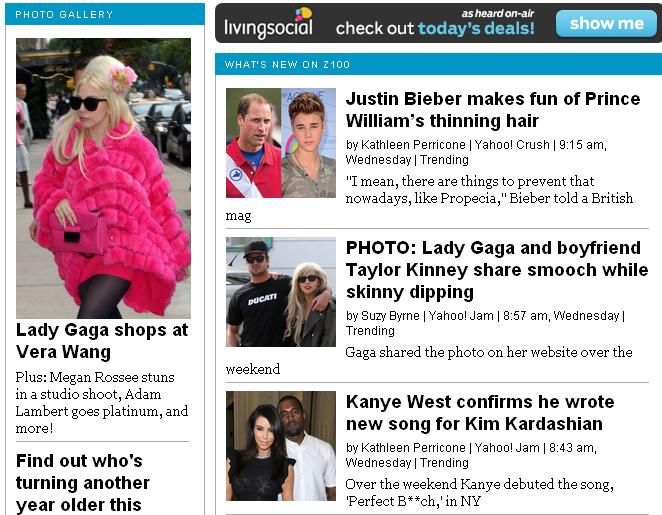Image resolution: width=662 pixels, height=515 pixels.
Task: Open Justin Bieber Prince William headline link
Action: click(493, 110)
